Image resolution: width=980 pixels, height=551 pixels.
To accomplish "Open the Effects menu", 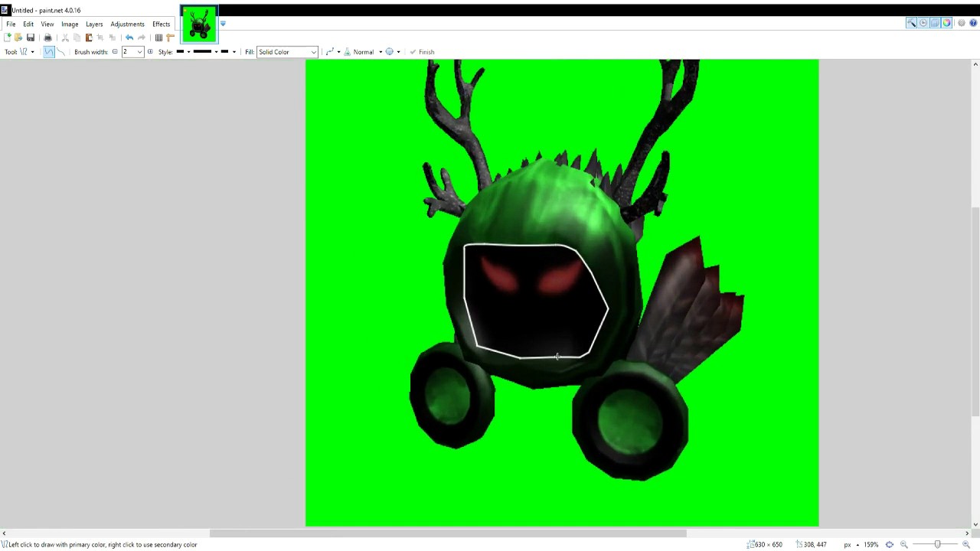I will click(161, 24).
